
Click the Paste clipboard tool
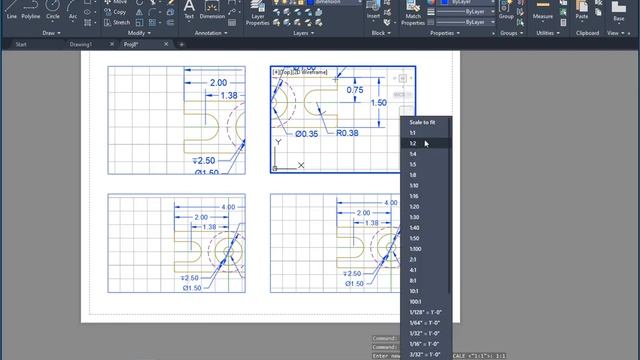582,10
